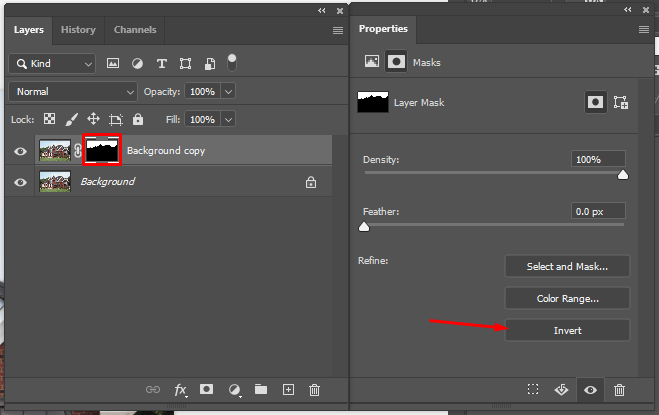Viewport: 659px width, 415px height.
Task: Click the Select and Mask button
Action: pyautogui.click(x=567, y=267)
